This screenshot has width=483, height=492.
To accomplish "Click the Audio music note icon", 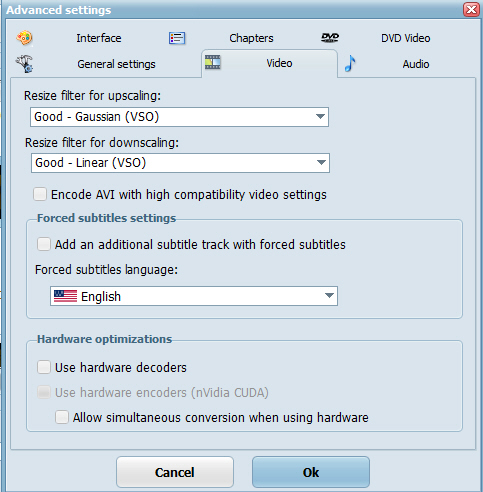I will [x=350, y=63].
